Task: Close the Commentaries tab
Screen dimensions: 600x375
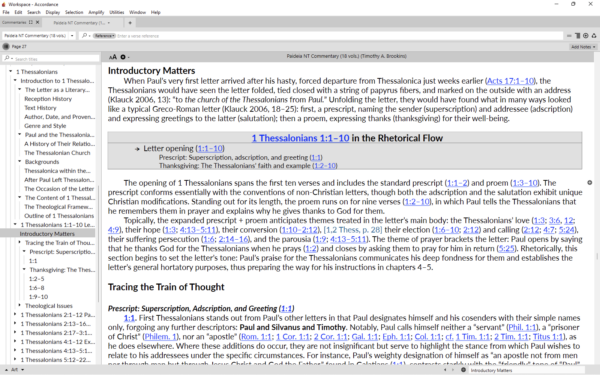Action: coord(38,22)
